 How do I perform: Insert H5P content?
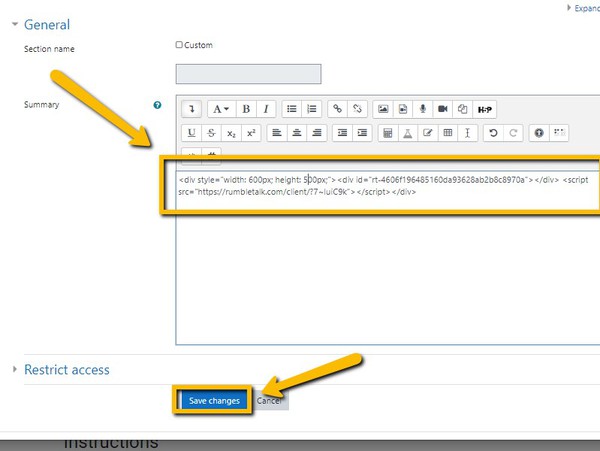[x=485, y=108]
